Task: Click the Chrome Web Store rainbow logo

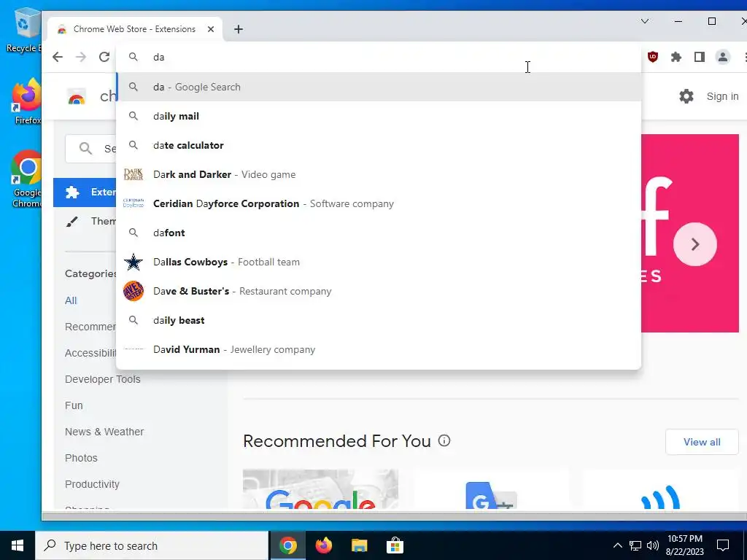Action: 77,97
